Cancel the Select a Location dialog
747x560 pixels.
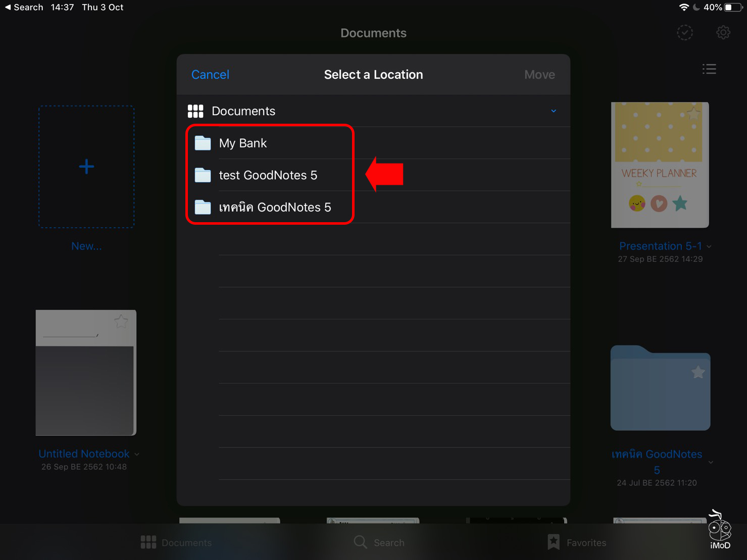pyautogui.click(x=210, y=75)
